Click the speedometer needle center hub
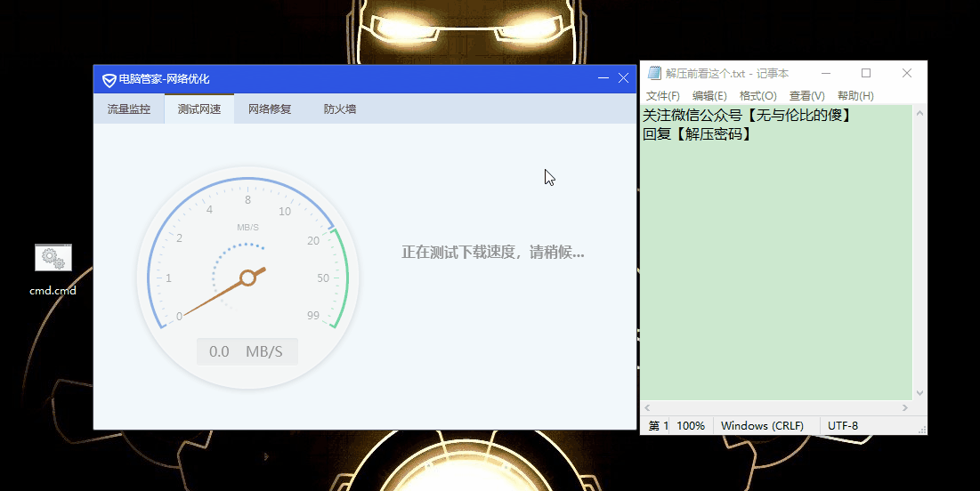Screen dimensions: 980x491 tap(247, 278)
